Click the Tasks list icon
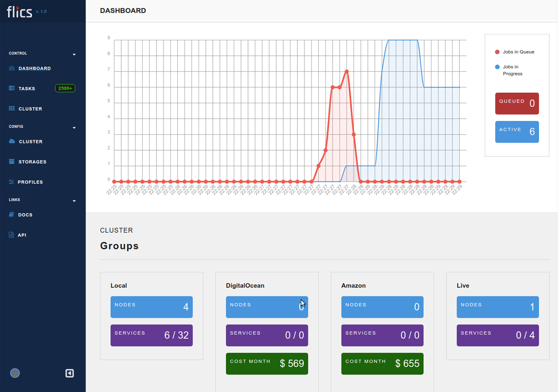 coord(12,88)
